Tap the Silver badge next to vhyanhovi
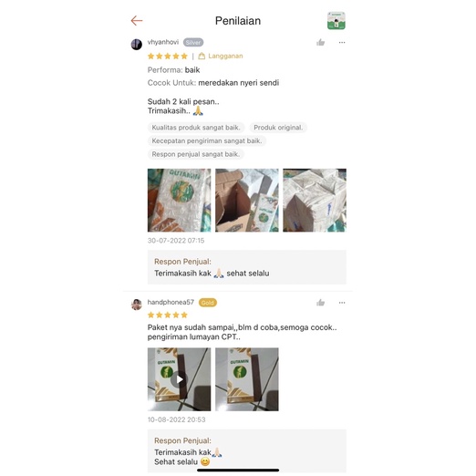476x476 pixels. [x=193, y=43]
